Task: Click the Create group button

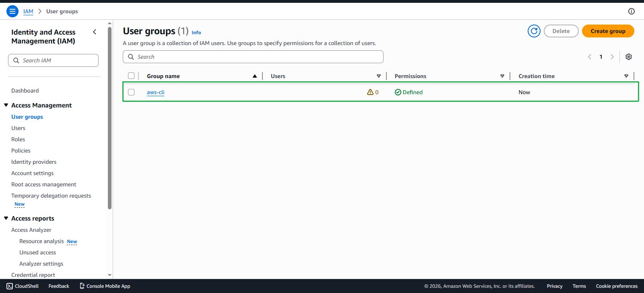Action: tap(608, 31)
